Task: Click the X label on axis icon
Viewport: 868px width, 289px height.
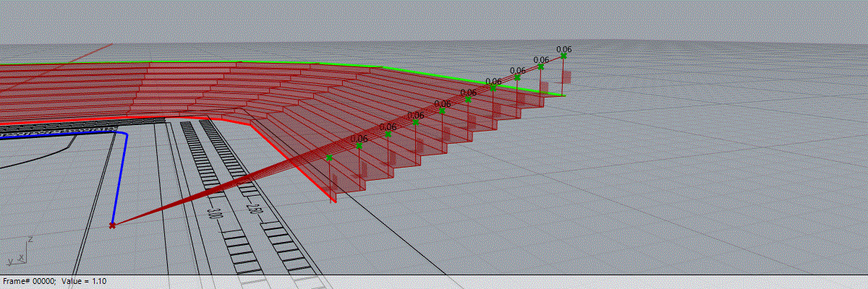Action: [22, 257]
